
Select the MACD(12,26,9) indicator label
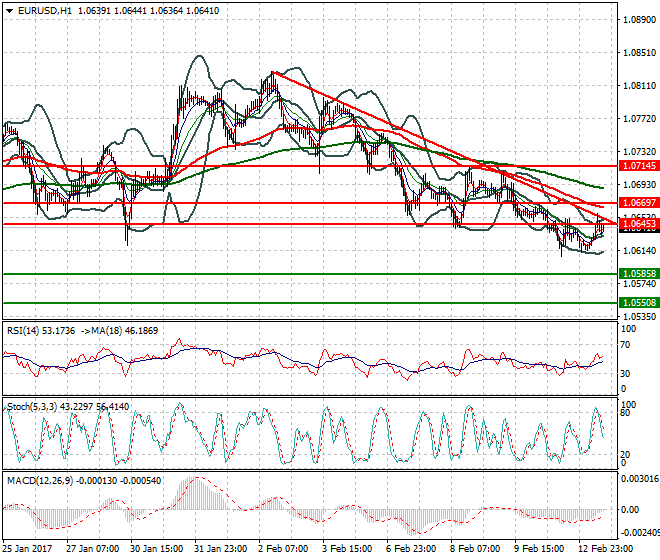coord(40,481)
